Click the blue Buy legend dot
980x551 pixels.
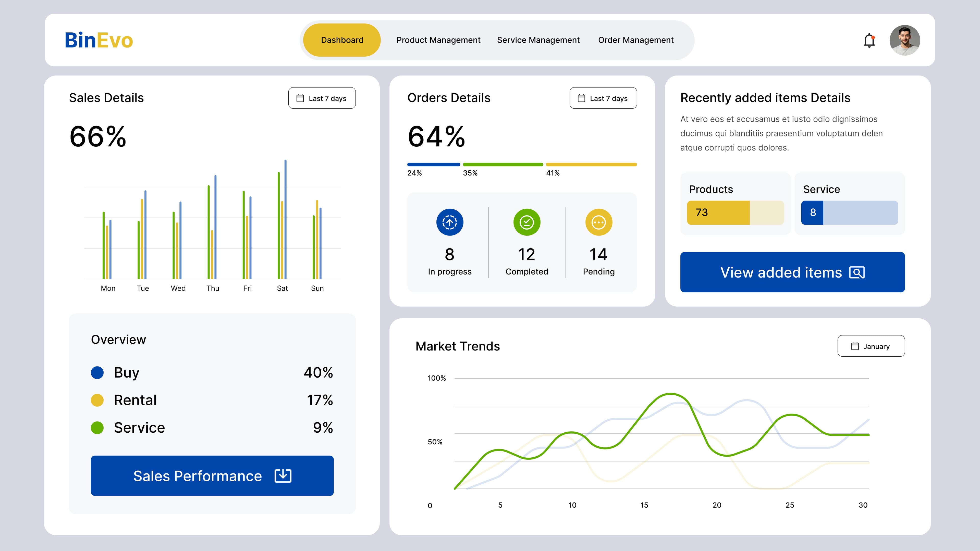click(97, 373)
